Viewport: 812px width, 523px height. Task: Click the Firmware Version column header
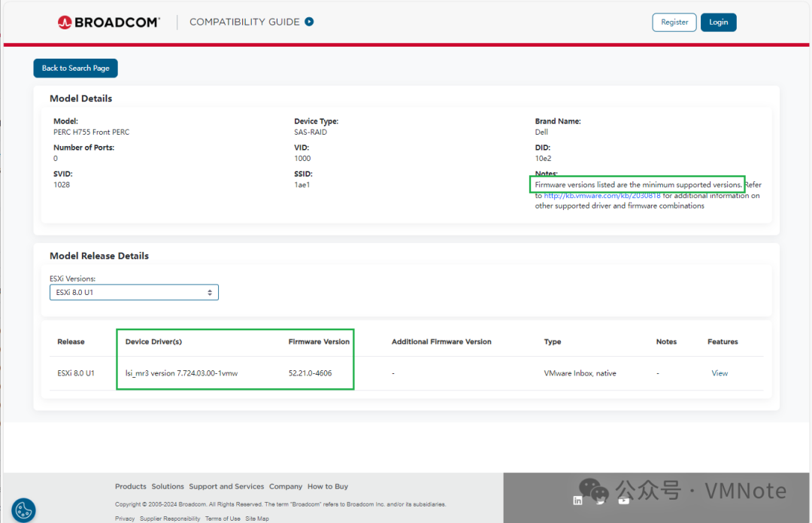point(319,342)
